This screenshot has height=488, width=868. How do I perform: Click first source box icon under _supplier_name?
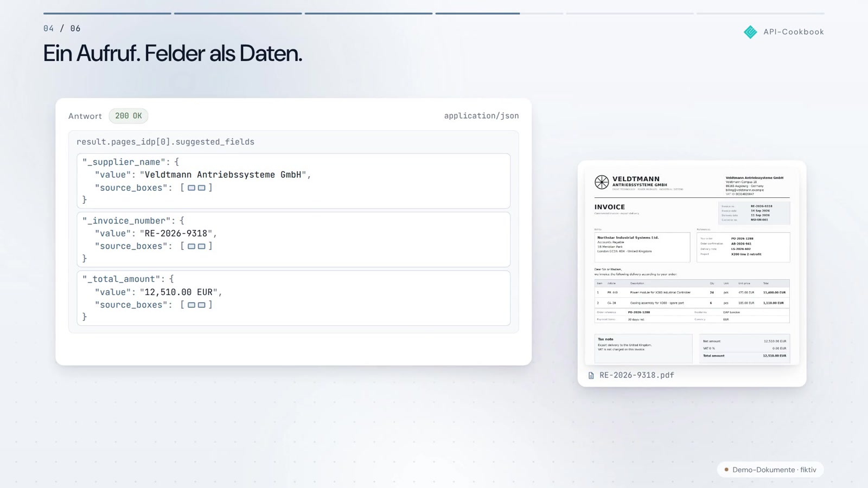pyautogui.click(x=192, y=188)
